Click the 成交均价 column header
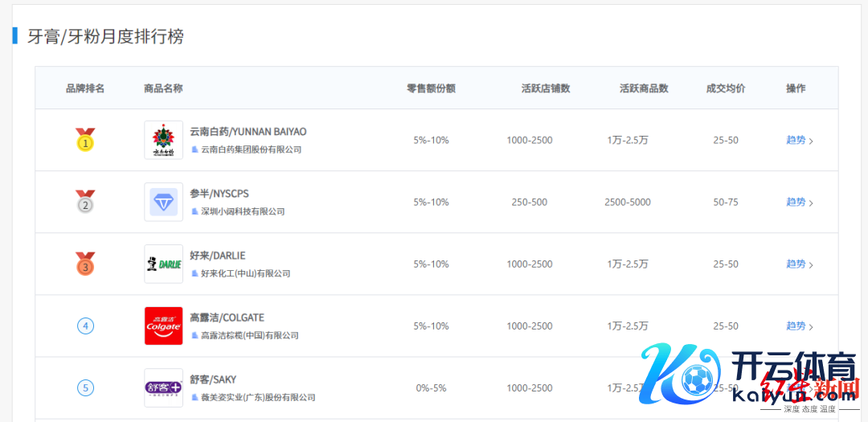868x422 pixels. (726, 88)
